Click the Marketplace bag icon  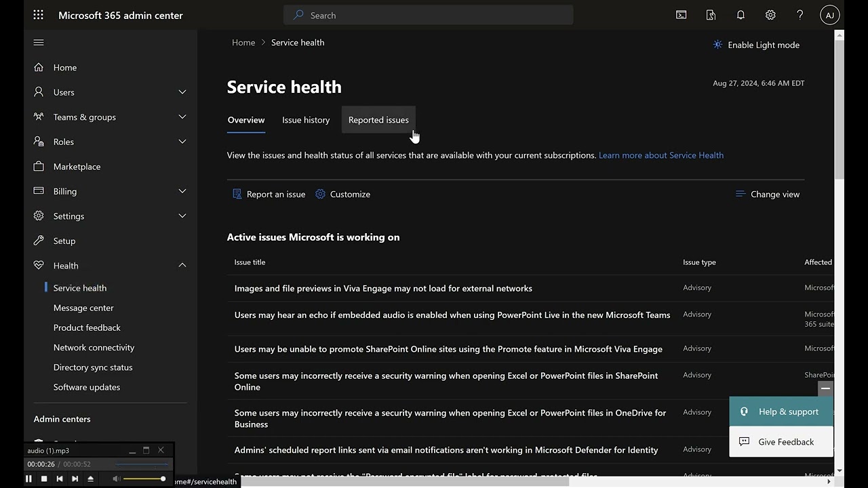pyautogui.click(x=39, y=166)
